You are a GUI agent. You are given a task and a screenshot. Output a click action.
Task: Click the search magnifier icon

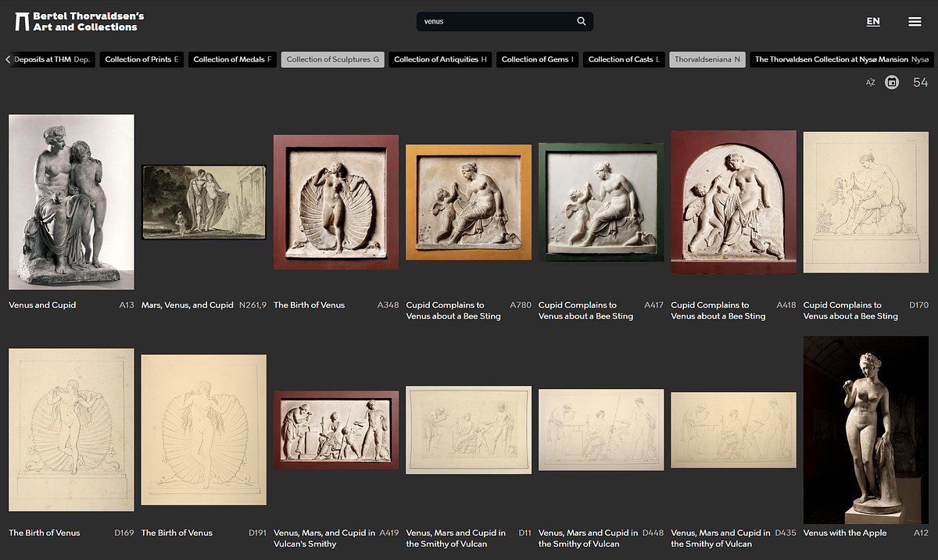582,22
